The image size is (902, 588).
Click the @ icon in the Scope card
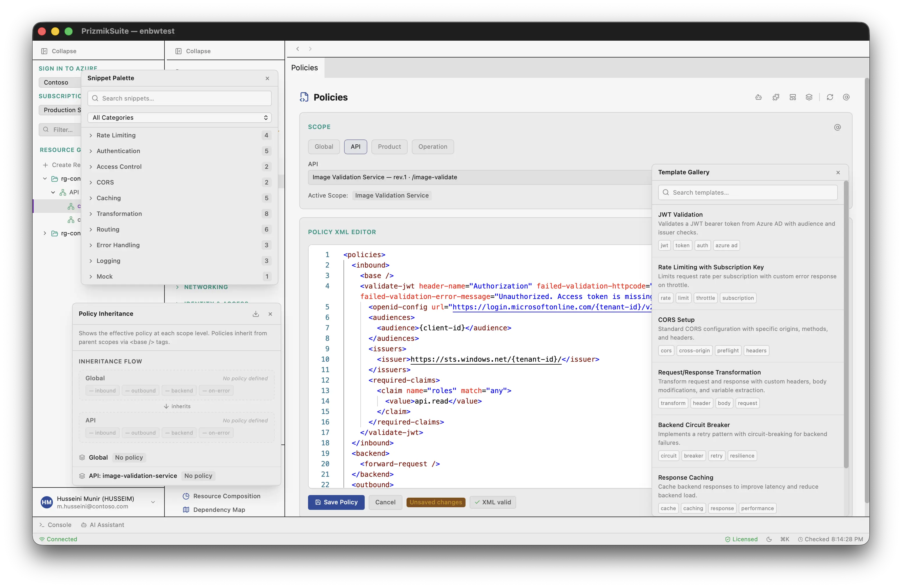[837, 127]
